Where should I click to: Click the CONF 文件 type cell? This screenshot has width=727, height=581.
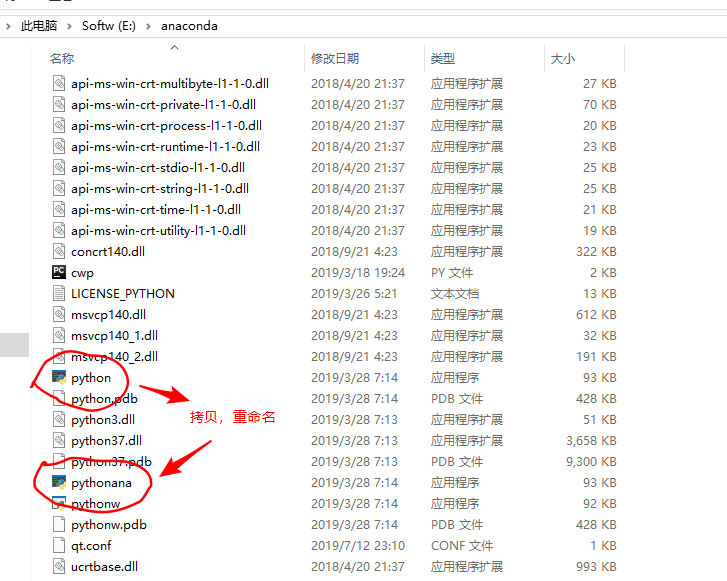point(462,545)
